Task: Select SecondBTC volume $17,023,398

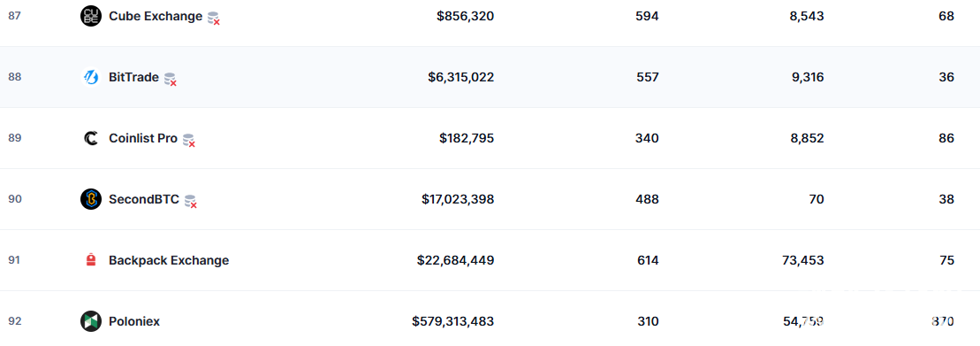Action: 458,200
